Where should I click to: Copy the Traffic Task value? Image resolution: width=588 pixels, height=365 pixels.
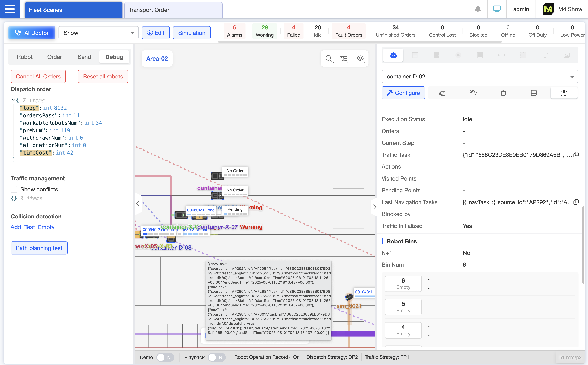pos(576,155)
